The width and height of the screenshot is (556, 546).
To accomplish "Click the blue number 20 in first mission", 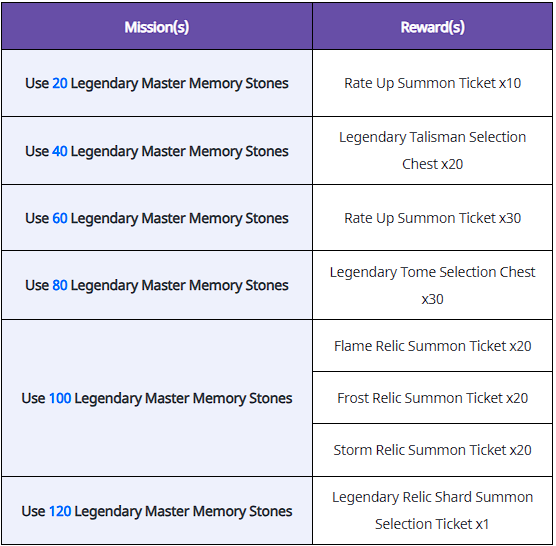I will click(60, 83).
